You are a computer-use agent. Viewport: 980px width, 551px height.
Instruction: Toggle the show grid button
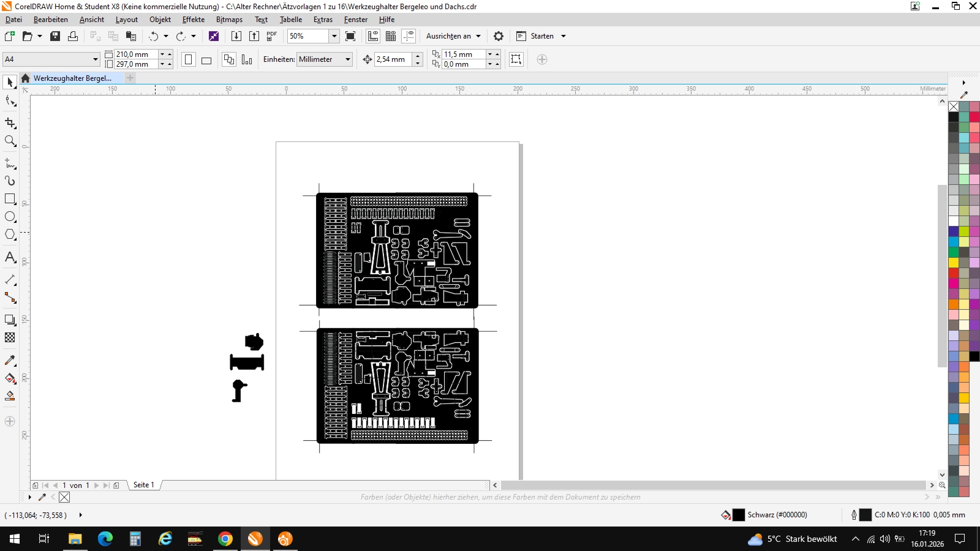coord(391,36)
